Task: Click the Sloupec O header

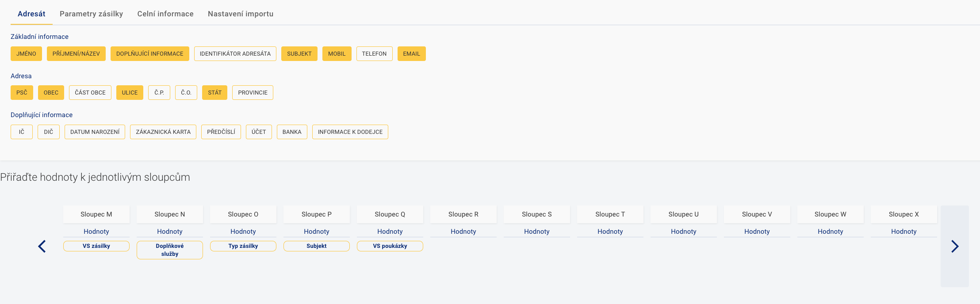Action: 243,214
